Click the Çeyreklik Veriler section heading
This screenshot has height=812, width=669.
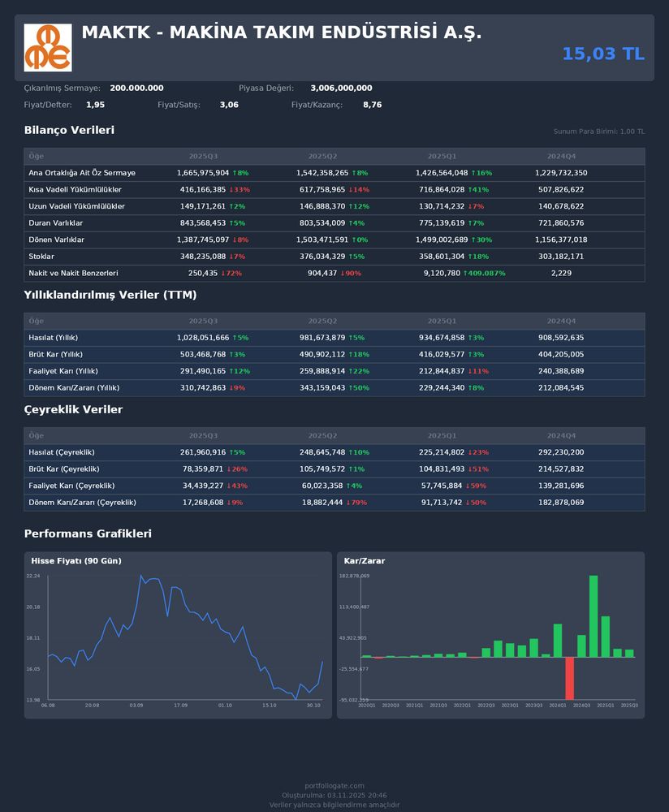[74, 409]
